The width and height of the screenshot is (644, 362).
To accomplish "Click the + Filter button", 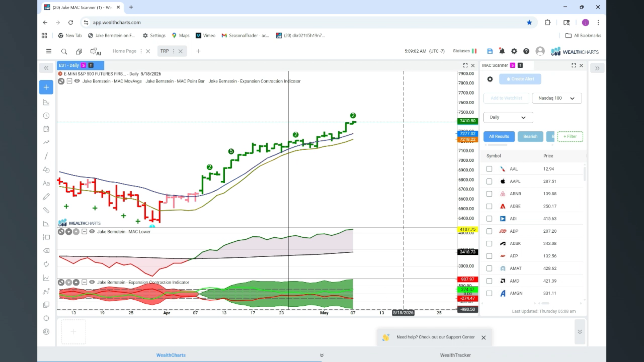I will 570,136.
